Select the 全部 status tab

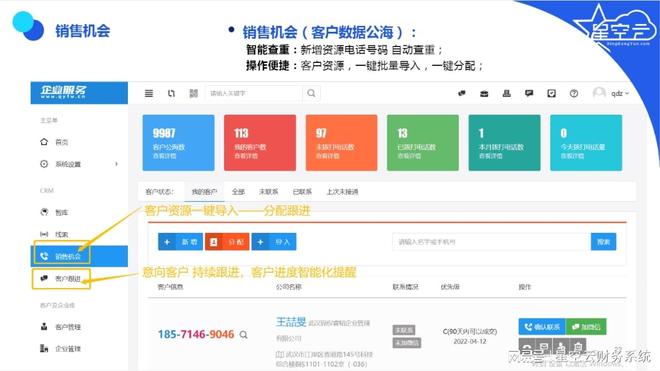coord(238,192)
